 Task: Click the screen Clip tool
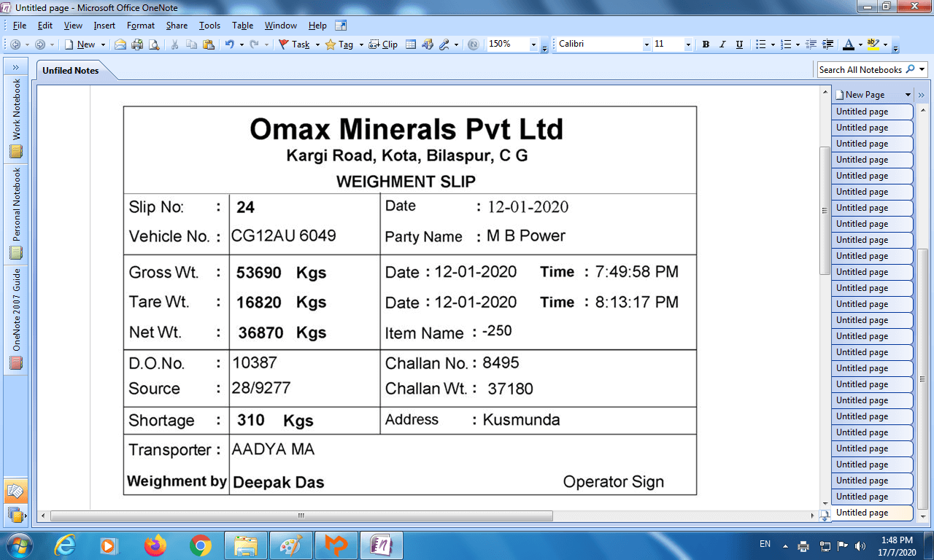[x=383, y=44]
